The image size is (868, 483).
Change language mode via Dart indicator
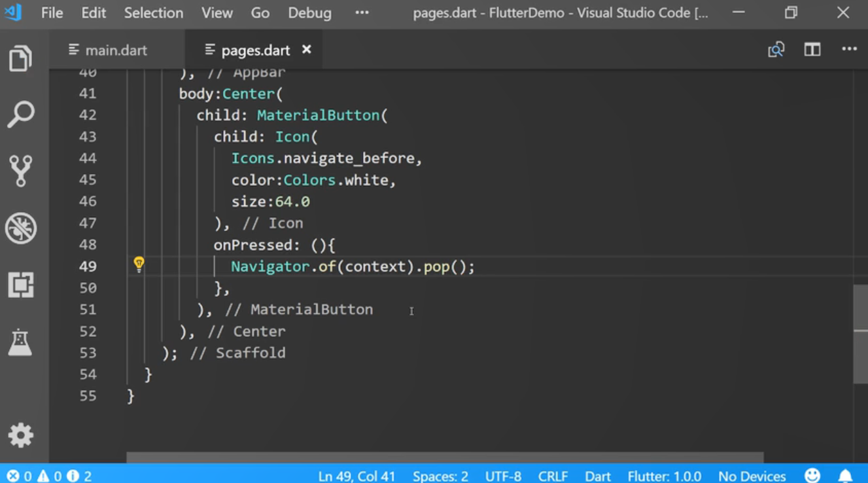pos(598,476)
